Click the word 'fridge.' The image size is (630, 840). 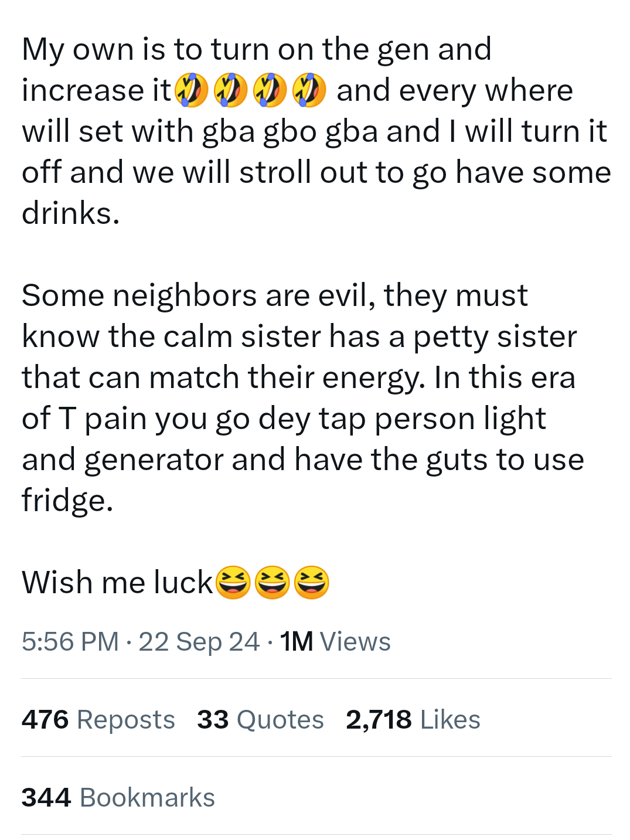point(67,501)
